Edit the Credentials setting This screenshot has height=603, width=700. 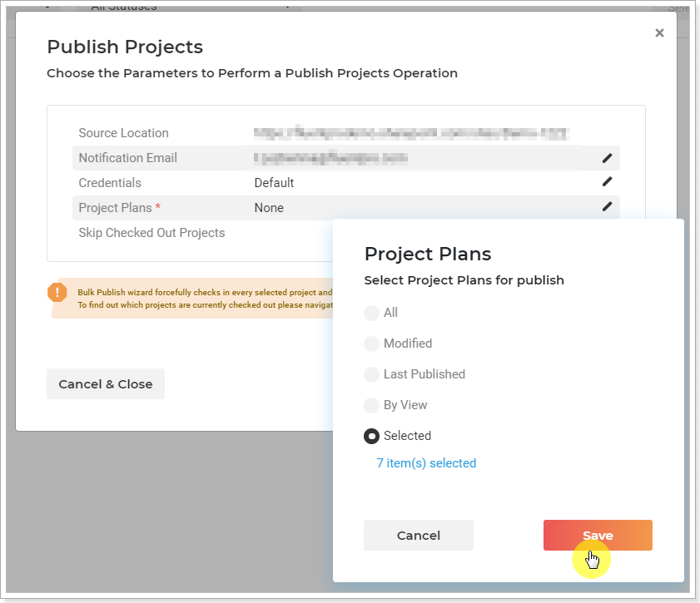[607, 181]
